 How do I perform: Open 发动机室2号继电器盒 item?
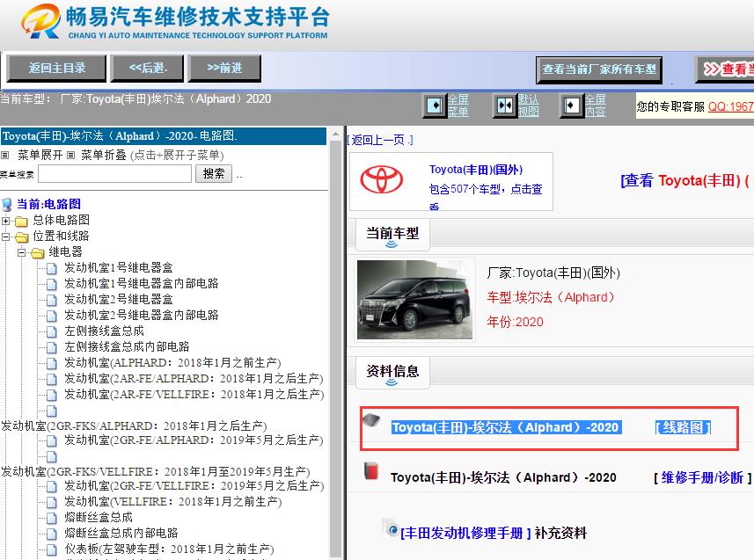pyautogui.click(x=118, y=299)
